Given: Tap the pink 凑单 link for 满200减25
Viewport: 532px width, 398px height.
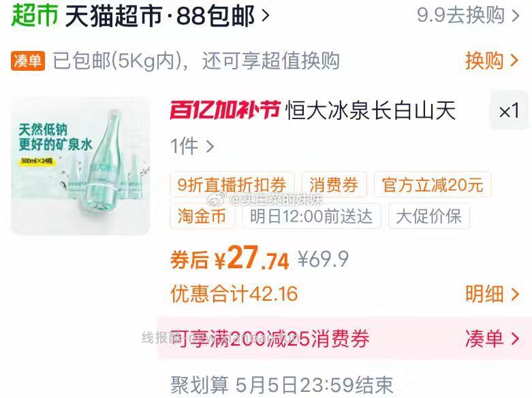Looking at the screenshot, I should [492, 338].
